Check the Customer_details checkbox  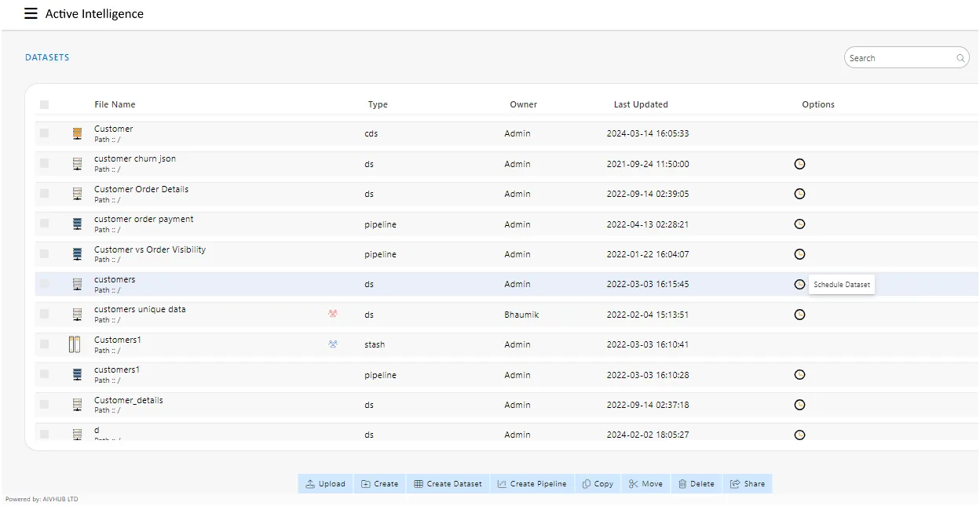(44, 404)
